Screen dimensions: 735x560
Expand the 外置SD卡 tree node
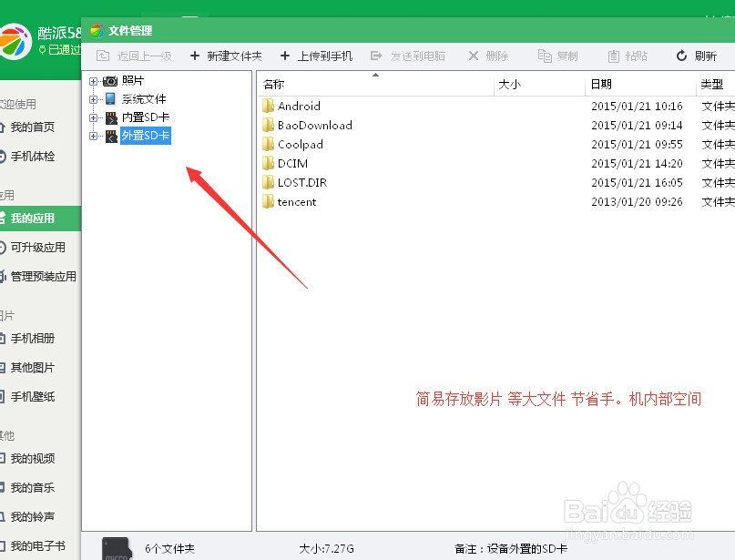point(93,136)
